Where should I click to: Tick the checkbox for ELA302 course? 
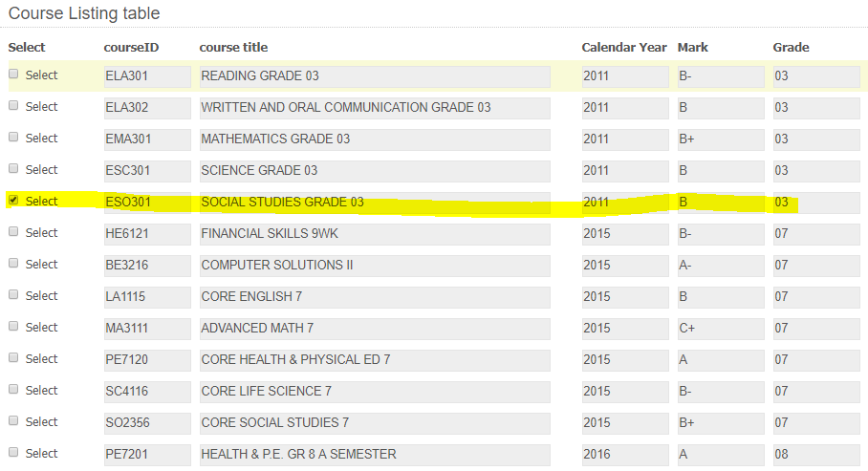[13, 105]
